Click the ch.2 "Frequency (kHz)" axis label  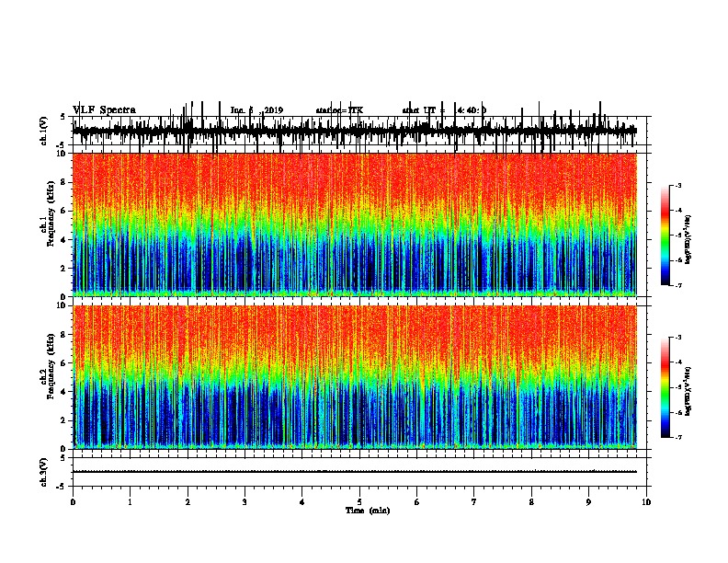click(51, 366)
